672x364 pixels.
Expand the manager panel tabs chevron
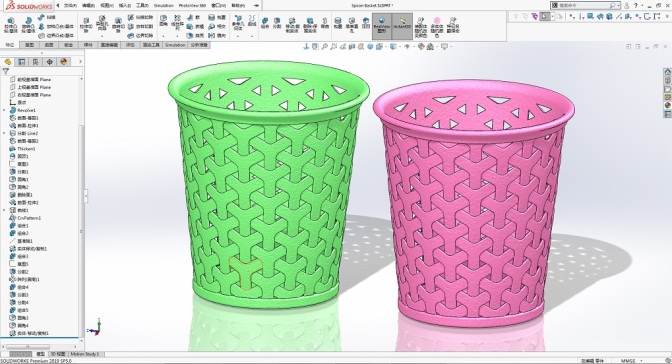point(80,62)
